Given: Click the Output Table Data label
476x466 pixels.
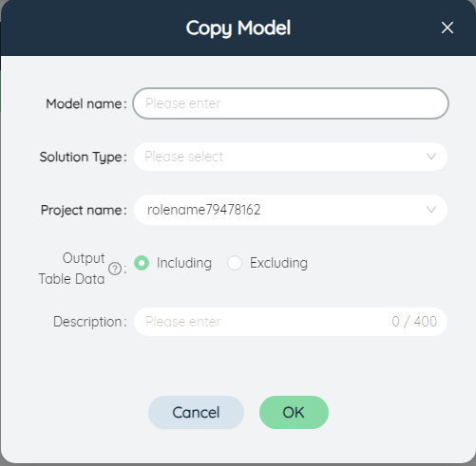Looking at the screenshot, I should 72,269.
